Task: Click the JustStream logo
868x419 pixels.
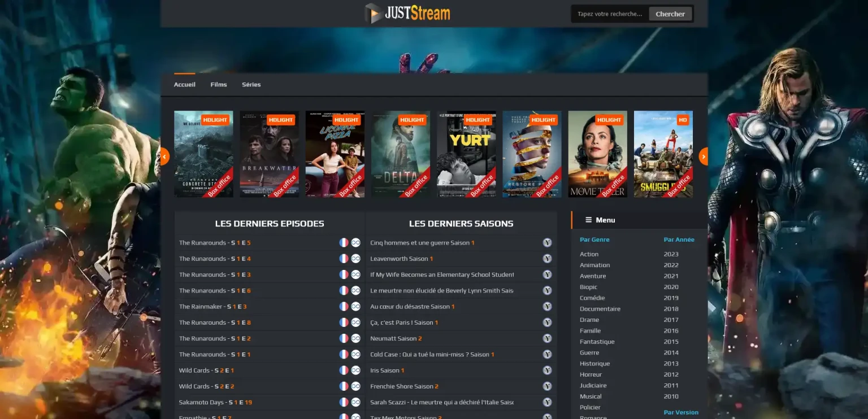Action: pyautogui.click(x=407, y=14)
